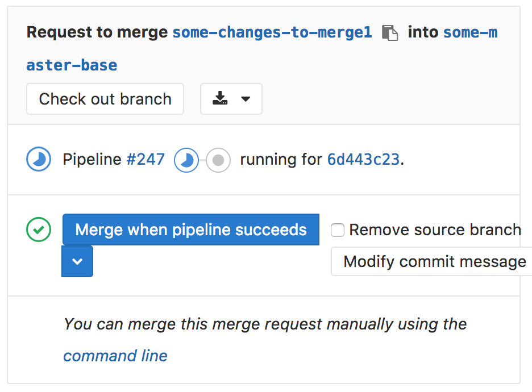Copy the source branch name
Screen dimensions: 532x392
pyautogui.click(x=390, y=33)
